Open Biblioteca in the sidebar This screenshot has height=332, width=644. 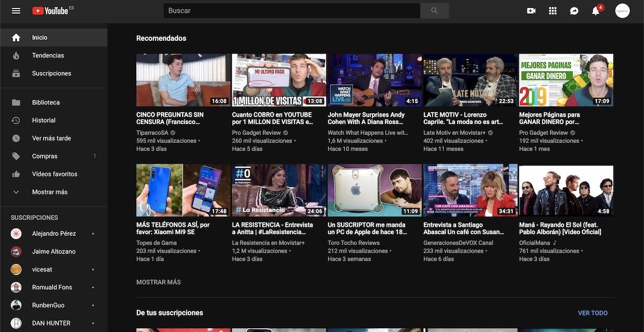click(x=54, y=103)
